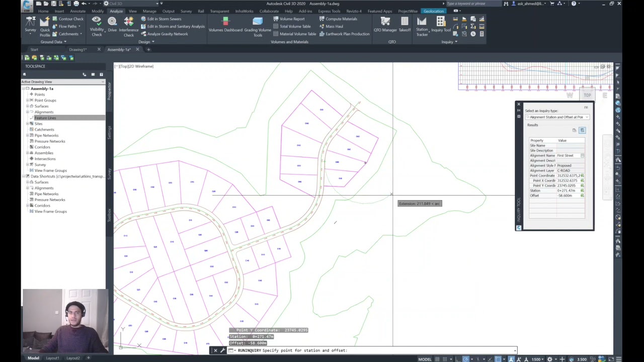Click Compute Materials

click(338, 19)
